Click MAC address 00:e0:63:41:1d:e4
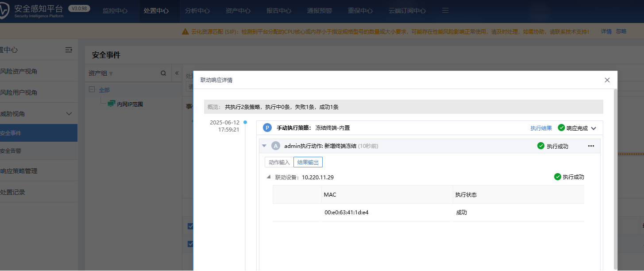Screen dimensions: 644x271 347,213
